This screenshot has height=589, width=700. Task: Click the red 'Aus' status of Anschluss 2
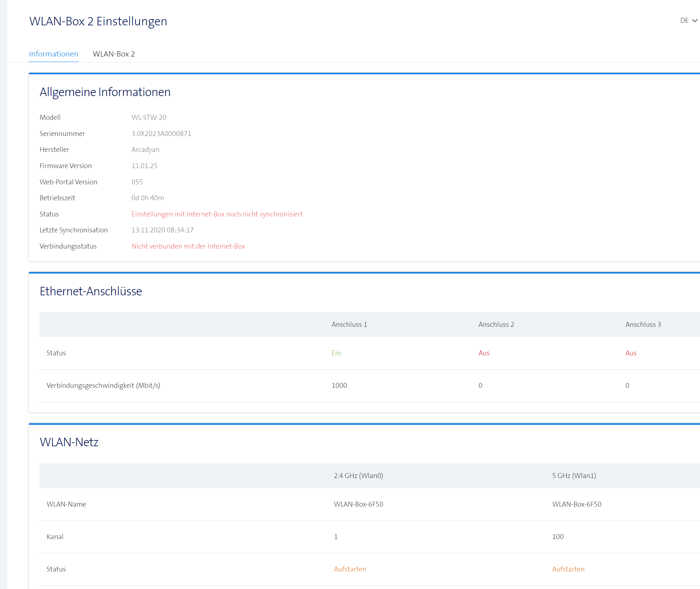[x=484, y=353]
